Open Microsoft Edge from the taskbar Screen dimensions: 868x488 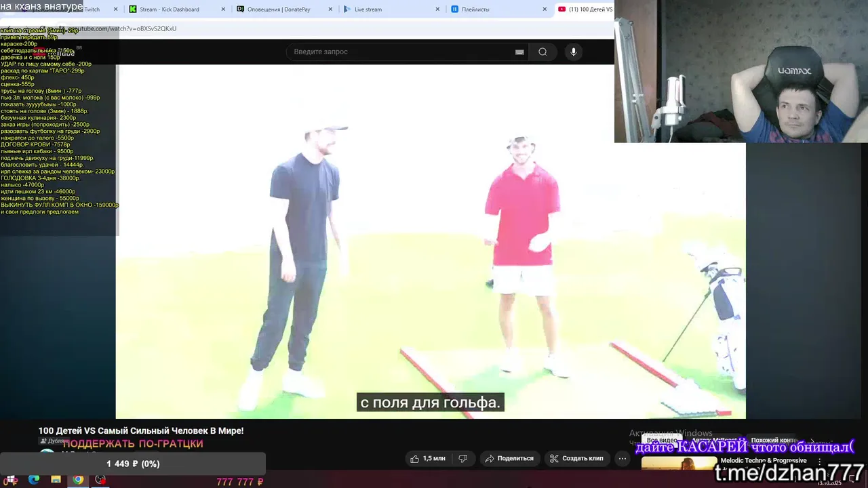(34, 480)
